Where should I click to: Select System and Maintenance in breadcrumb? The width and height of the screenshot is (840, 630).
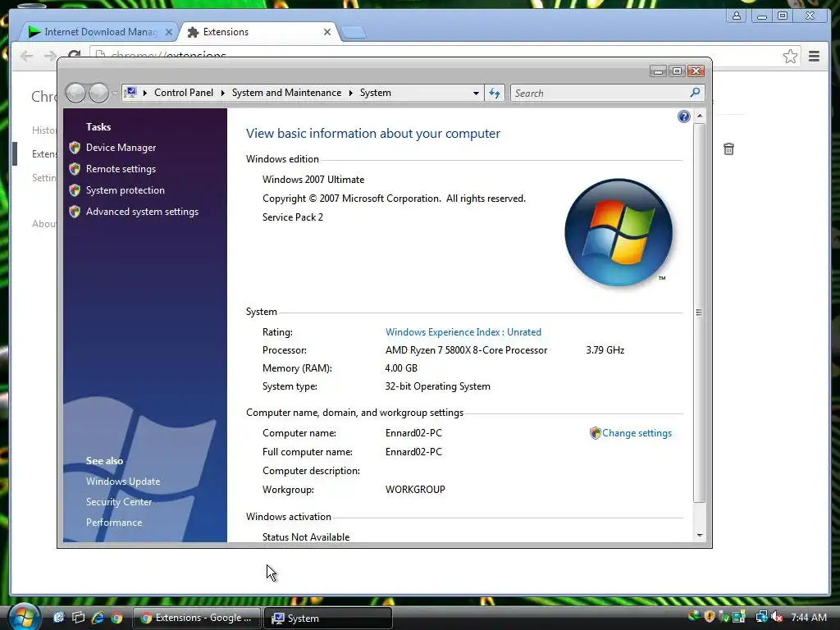(x=286, y=93)
